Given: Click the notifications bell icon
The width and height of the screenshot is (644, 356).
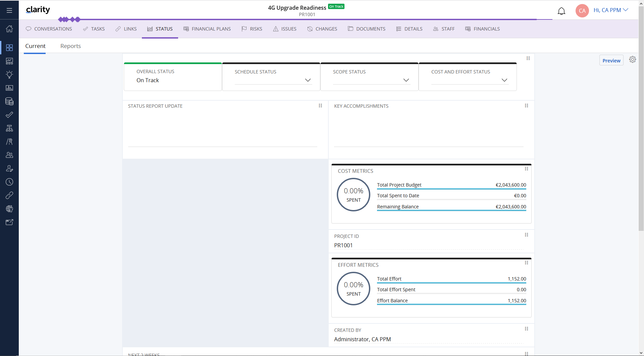Looking at the screenshot, I should tap(561, 11).
